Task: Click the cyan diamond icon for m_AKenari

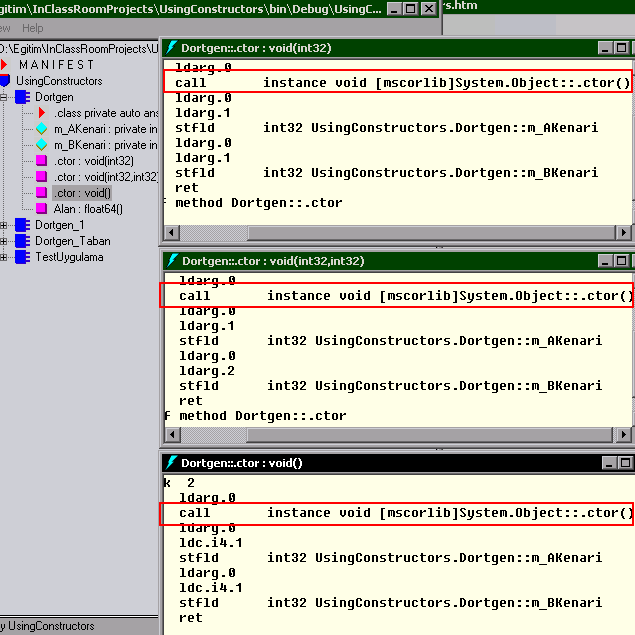Action: [x=41, y=129]
